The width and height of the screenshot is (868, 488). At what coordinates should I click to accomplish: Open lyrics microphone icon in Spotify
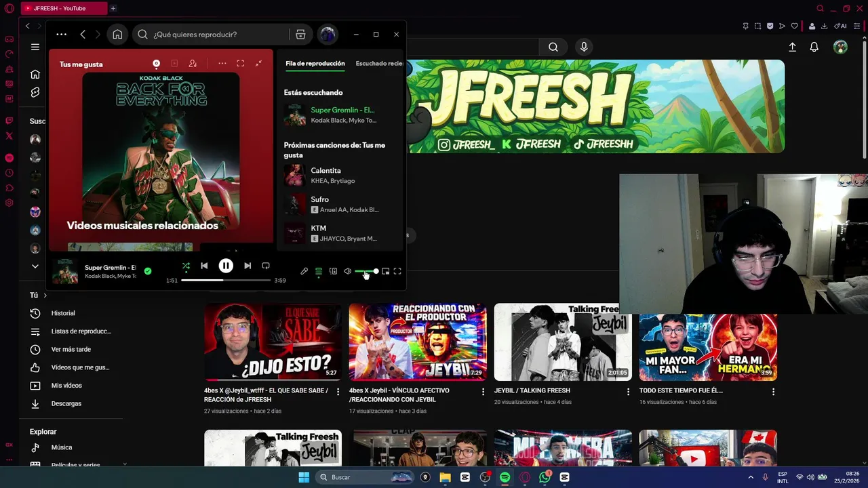pos(304,271)
